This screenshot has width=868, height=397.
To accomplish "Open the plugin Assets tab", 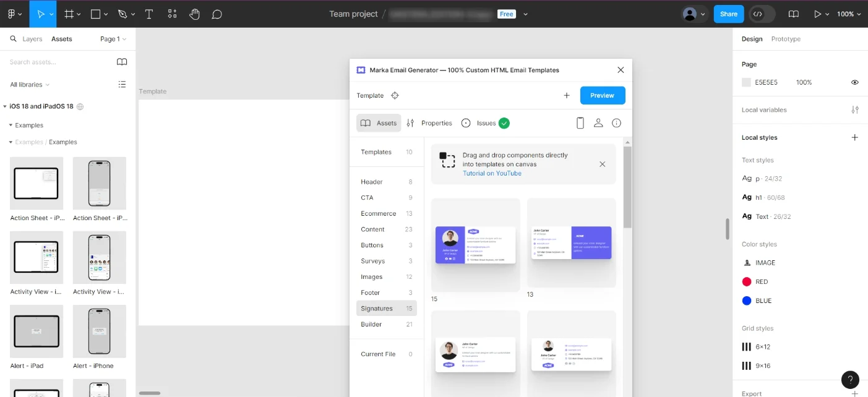I will click(x=379, y=123).
